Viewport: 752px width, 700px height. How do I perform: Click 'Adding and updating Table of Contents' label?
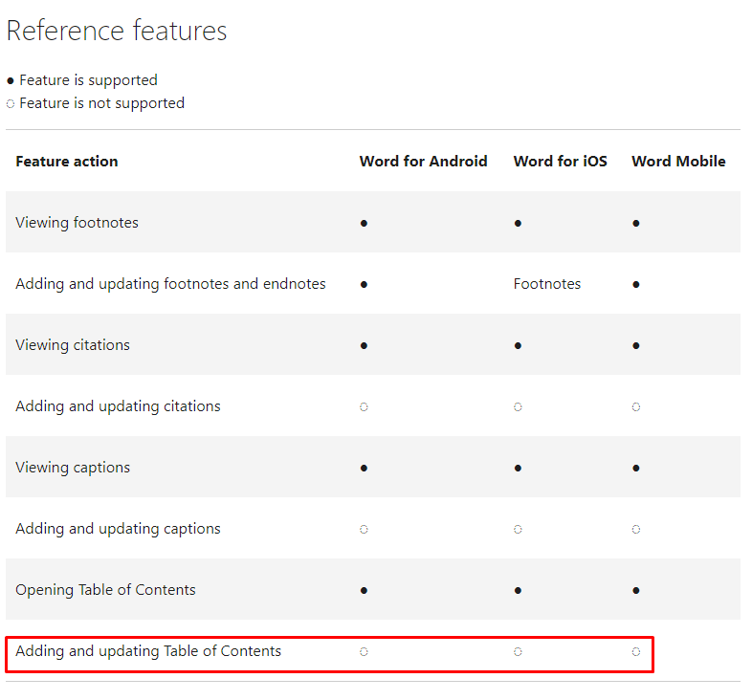point(148,651)
